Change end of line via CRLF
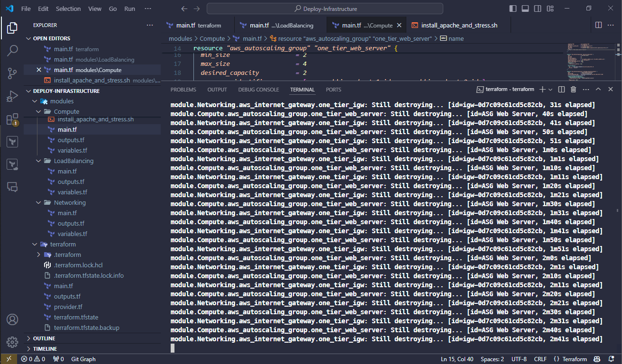This screenshot has width=622, height=364. pyautogui.click(x=541, y=359)
